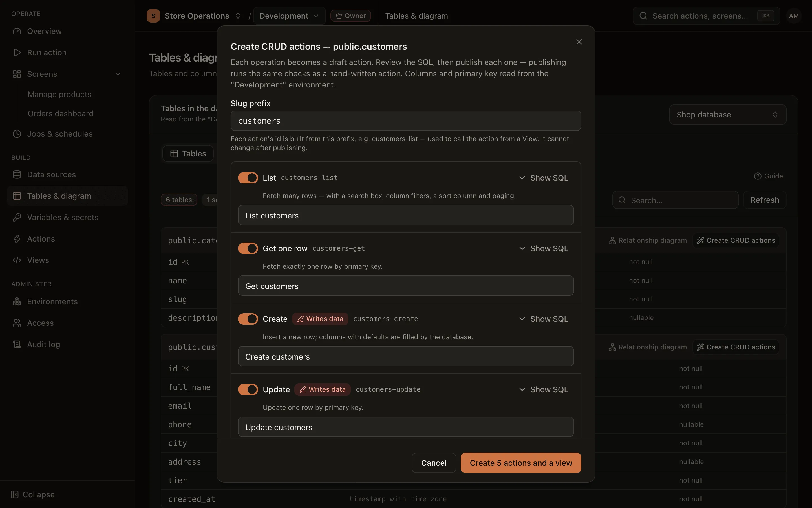Viewport: 812px width, 508px height.
Task: Collapse the sidebar using Collapse icon
Action: coord(15,494)
